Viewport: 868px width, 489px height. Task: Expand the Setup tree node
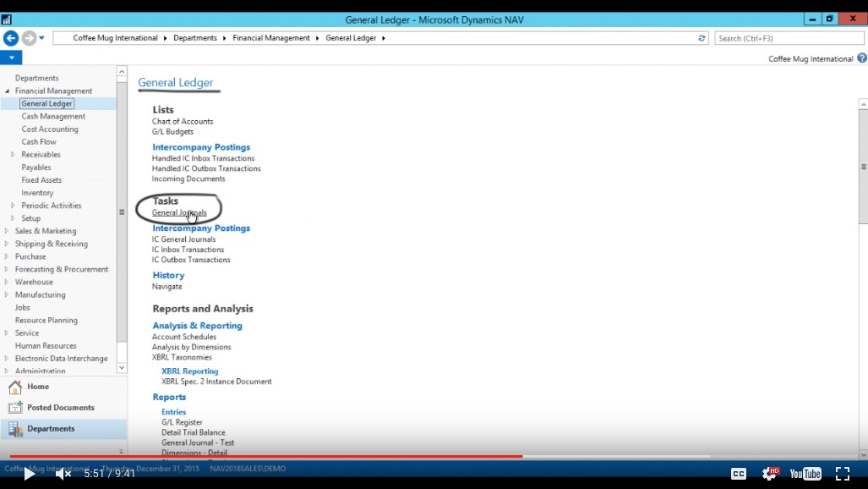(x=13, y=218)
